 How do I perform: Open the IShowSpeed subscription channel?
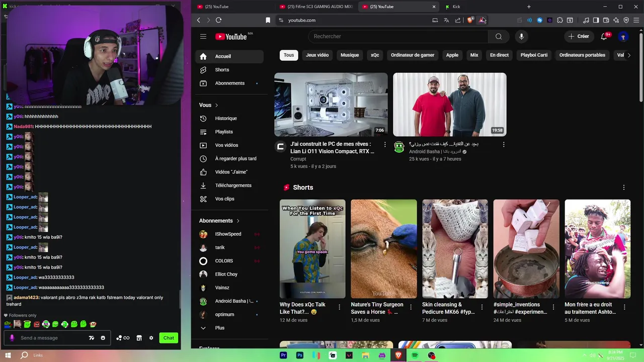(229, 234)
